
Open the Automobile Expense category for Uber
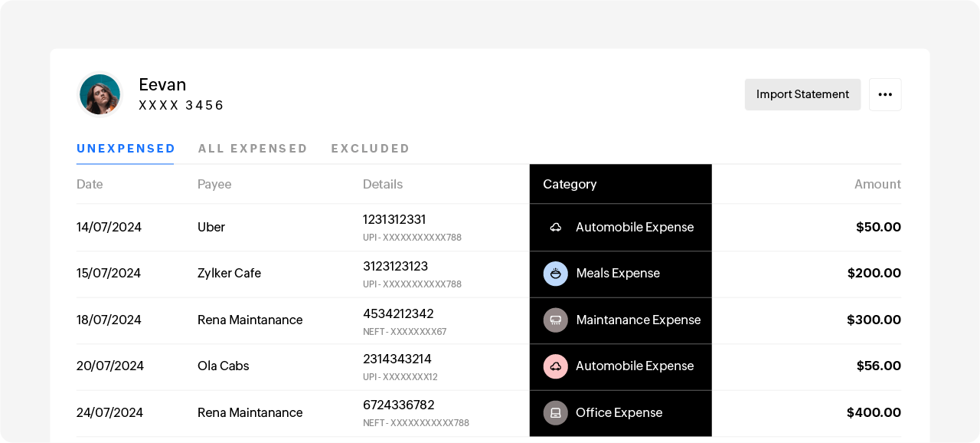coord(634,228)
